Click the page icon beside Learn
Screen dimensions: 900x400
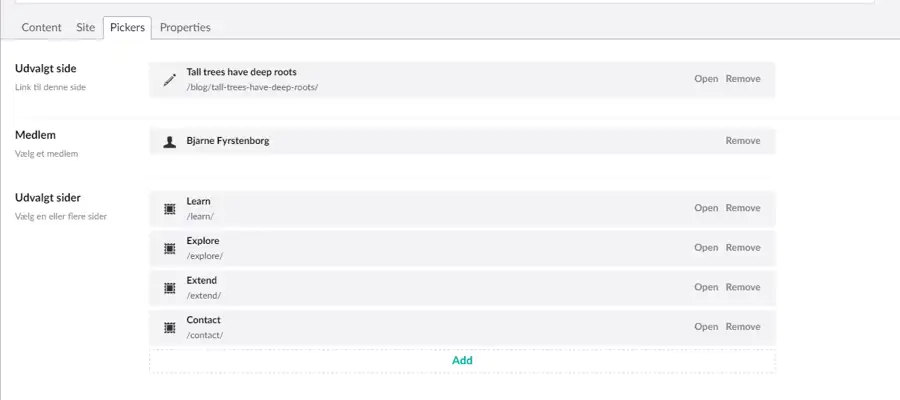tap(170, 208)
